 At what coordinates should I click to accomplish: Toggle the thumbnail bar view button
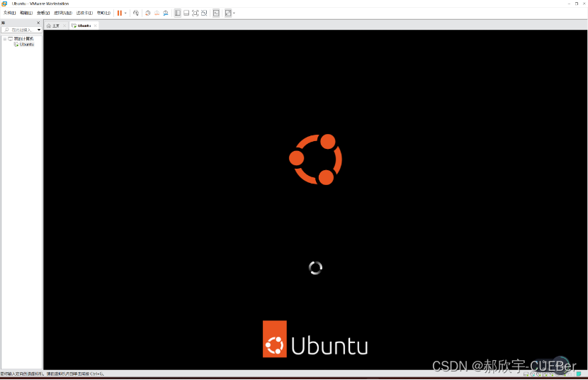point(186,13)
